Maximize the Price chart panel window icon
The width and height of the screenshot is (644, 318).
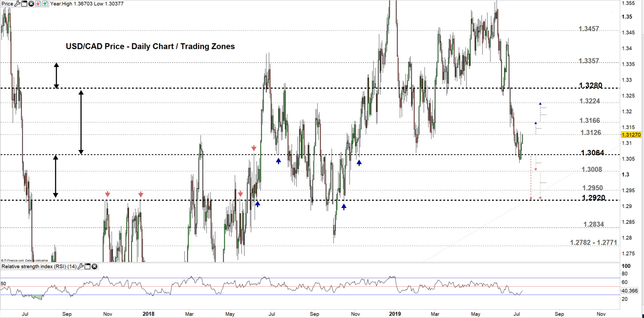click(24, 4)
